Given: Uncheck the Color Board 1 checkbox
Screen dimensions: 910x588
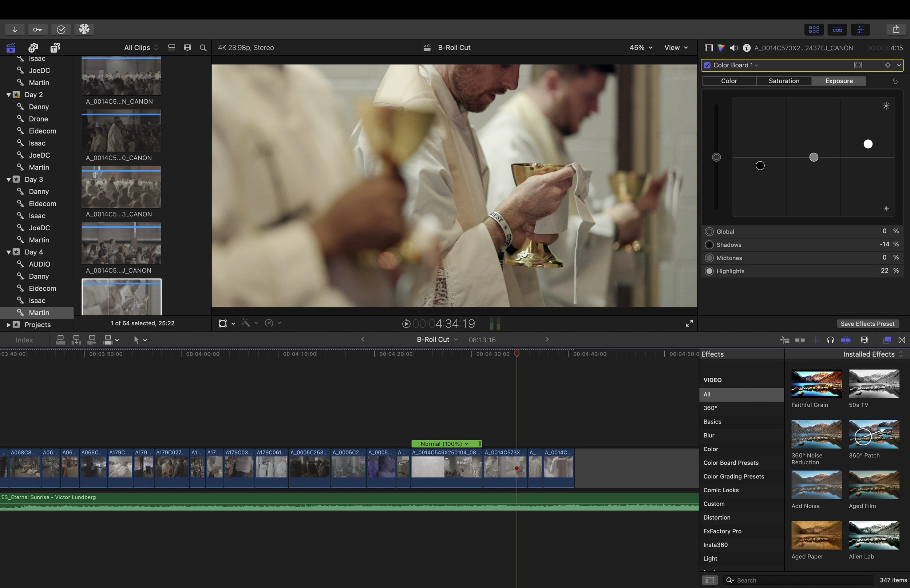Looking at the screenshot, I should 707,65.
